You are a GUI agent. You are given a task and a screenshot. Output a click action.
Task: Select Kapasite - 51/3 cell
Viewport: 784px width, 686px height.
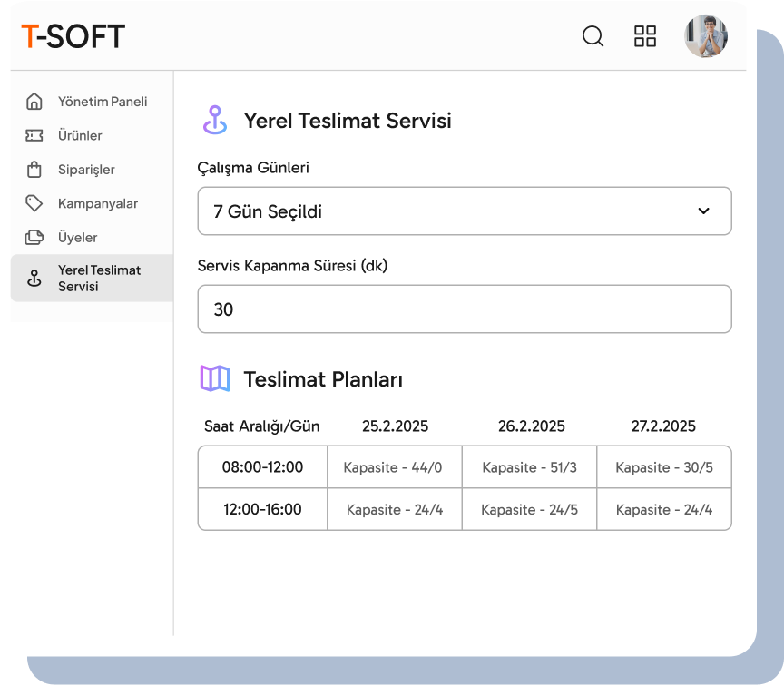coord(529,467)
